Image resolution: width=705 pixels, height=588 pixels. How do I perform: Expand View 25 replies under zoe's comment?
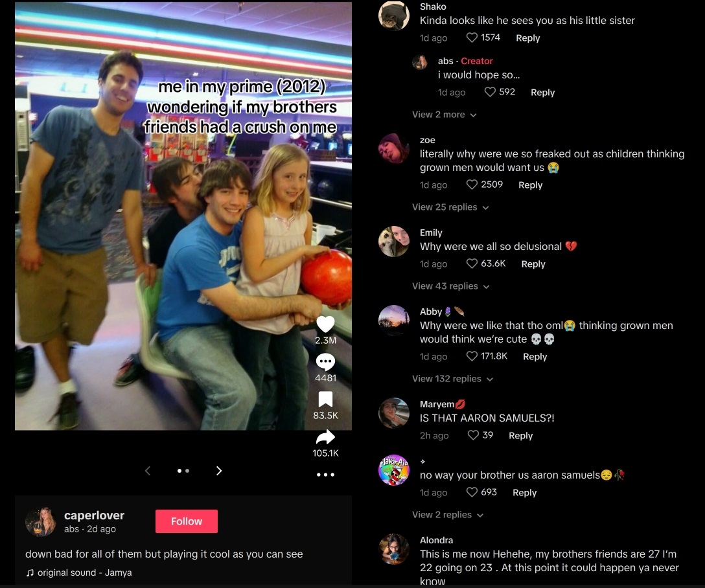click(450, 207)
